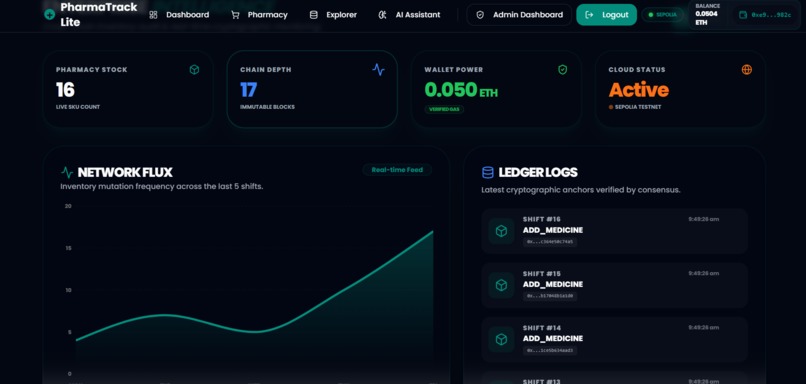Viewport: 806px width, 384px height.
Task: Click the cube icon of Shift #14 entry
Action: [x=501, y=339]
